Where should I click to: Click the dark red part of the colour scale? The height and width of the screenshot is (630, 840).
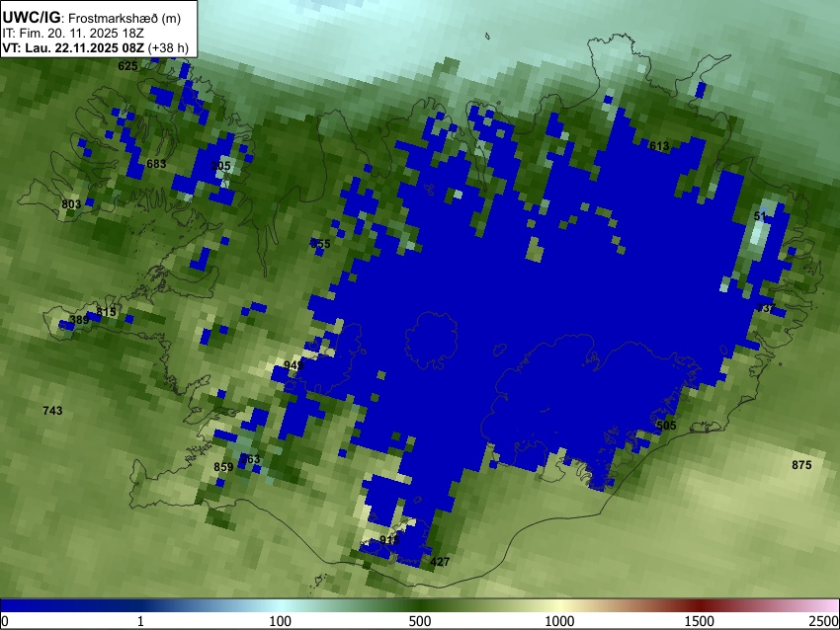(700, 605)
